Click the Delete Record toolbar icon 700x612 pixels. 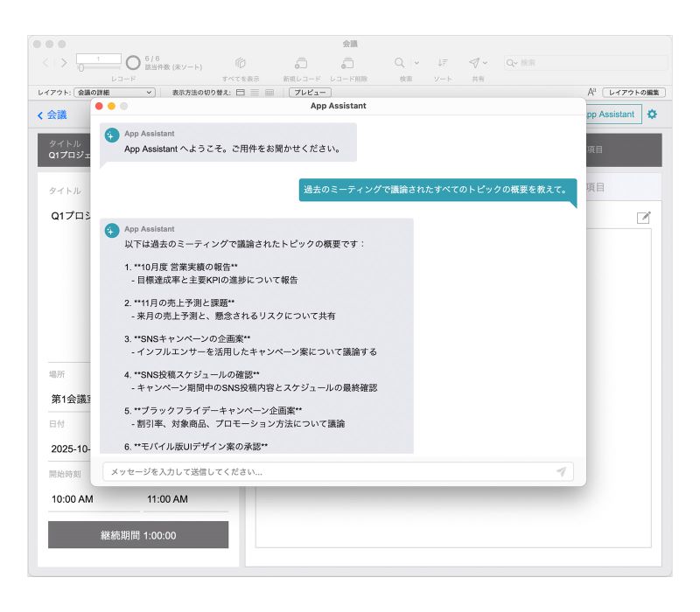coord(347,63)
